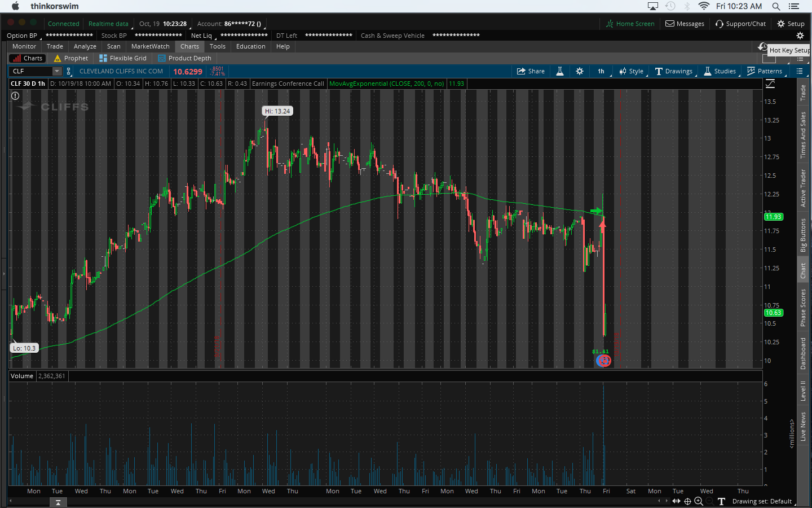Open macOS Spotlight search
Image resolution: width=812 pixels, height=508 pixels.
(776, 6)
